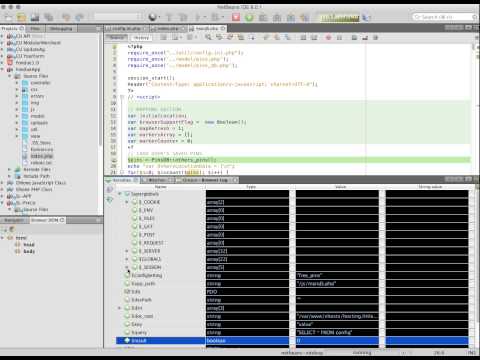Screen dimensions: 480x360
Task: Open the config.ini.php editor tab
Action: coord(128,29)
